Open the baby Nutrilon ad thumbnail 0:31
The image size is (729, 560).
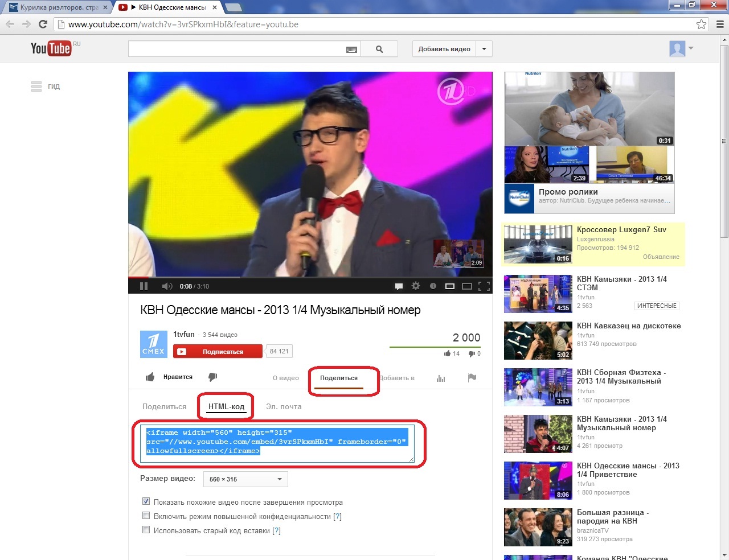click(x=589, y=109)
